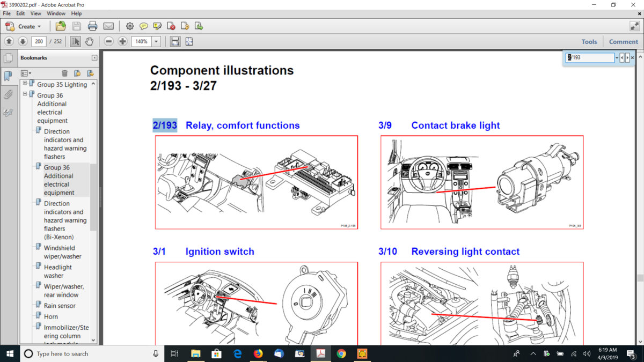Find next search result arrow
Screen dimensions: 644x362
click(627, 57)
